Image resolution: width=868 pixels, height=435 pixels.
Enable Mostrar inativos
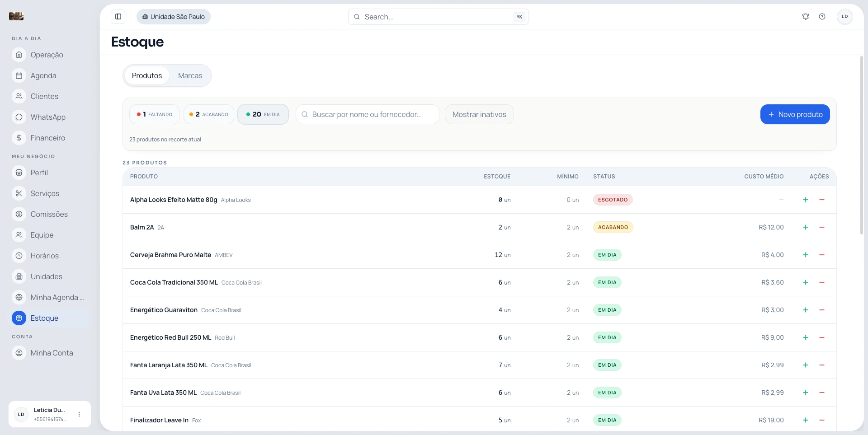tap(479, 114)
